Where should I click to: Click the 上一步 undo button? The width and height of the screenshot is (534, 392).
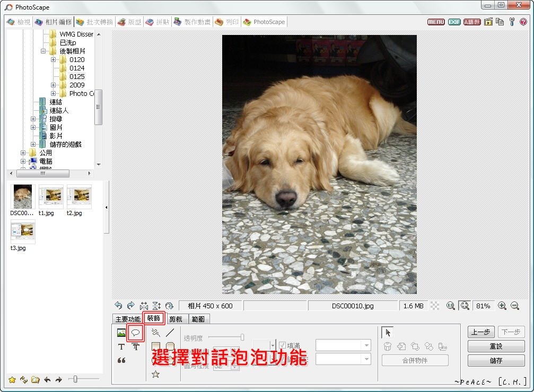[x=481, y=332]
